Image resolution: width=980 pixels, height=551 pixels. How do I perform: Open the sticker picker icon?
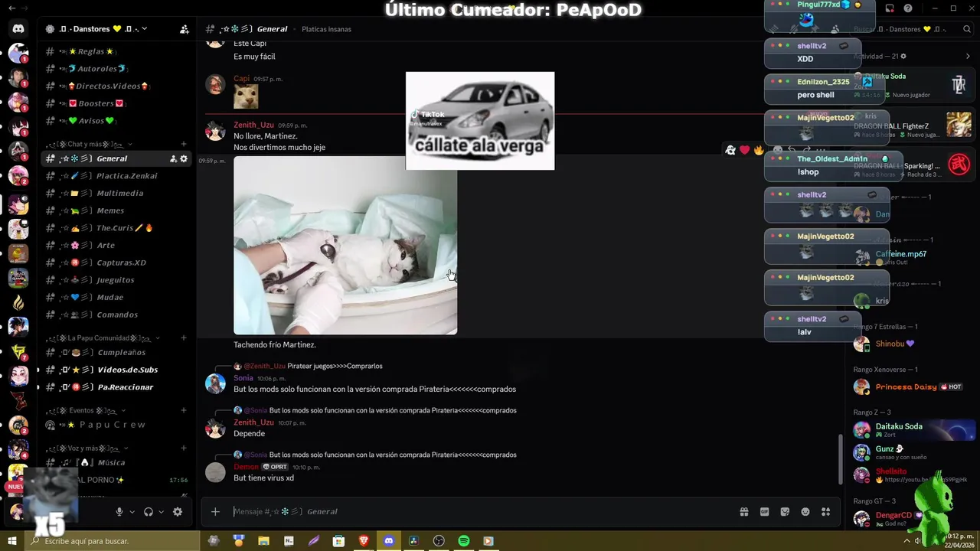point(785,512)
